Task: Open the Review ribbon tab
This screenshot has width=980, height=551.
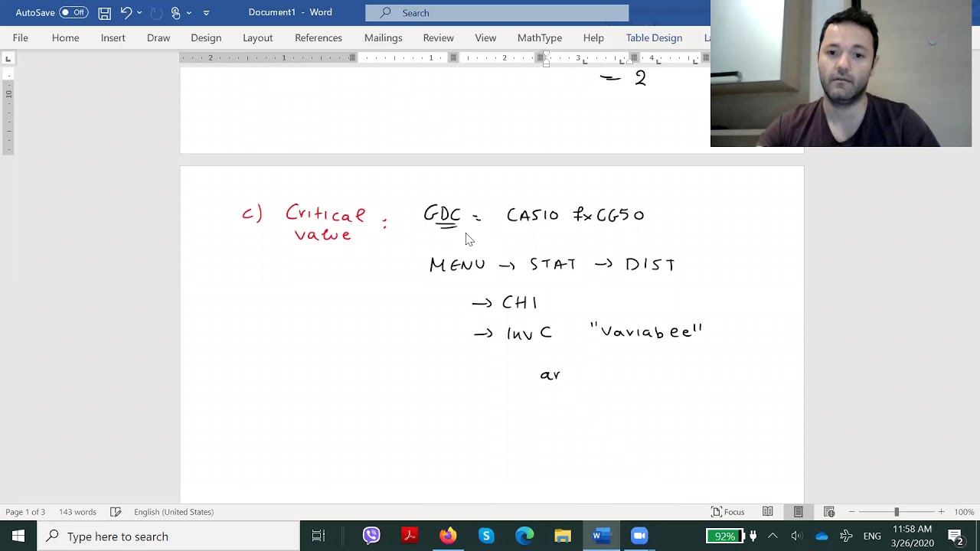Action: 438,37
